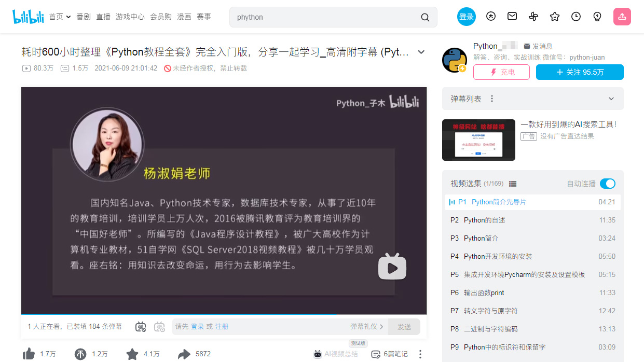Toggle the auto-play (自动连播) switch
This screenshot has height=362, width=644.
pos(607,184)
